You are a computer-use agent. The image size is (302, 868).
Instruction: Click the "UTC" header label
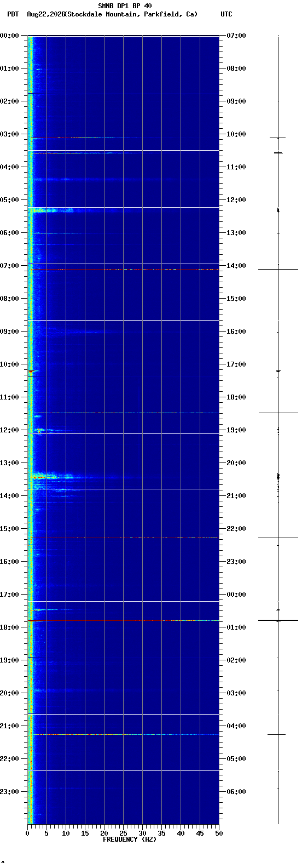[226, 14]
